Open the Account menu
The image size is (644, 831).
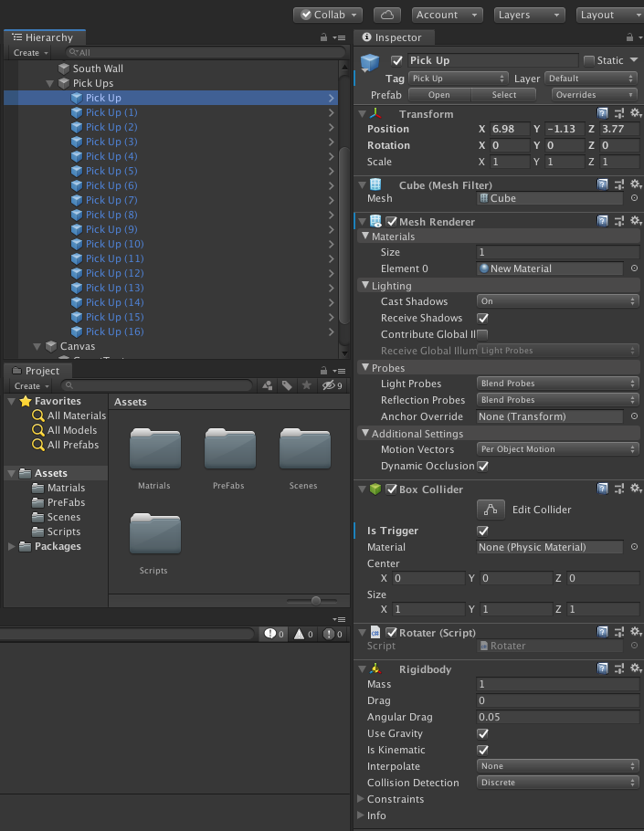tap(447, 15)
